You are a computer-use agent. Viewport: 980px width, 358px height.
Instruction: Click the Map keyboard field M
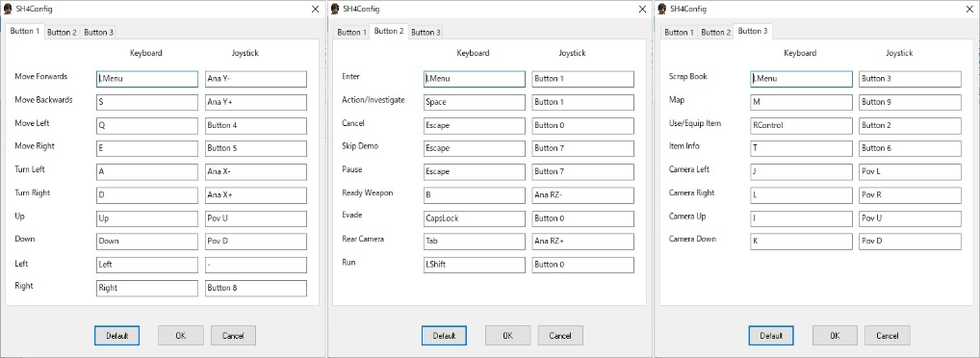[x=802, y=102]
